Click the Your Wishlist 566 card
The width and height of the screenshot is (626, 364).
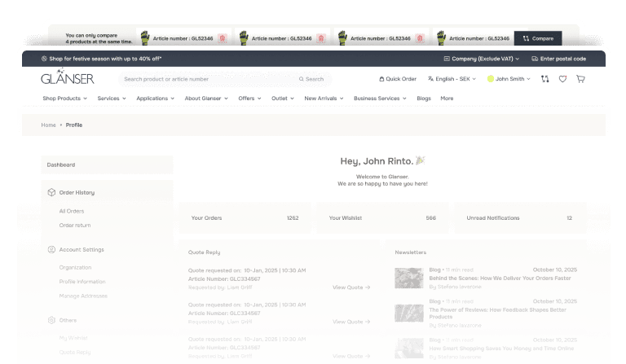382,218
